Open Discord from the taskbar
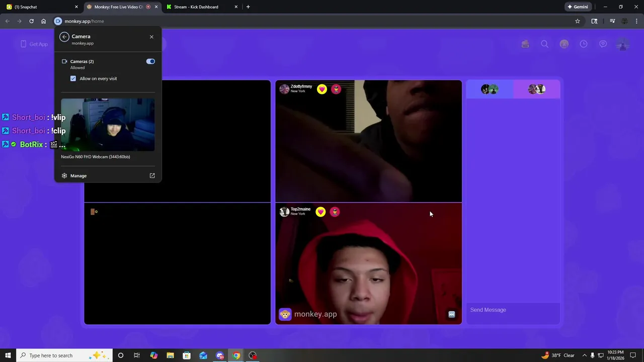This screenshot has height=362, width=644. 220,355
